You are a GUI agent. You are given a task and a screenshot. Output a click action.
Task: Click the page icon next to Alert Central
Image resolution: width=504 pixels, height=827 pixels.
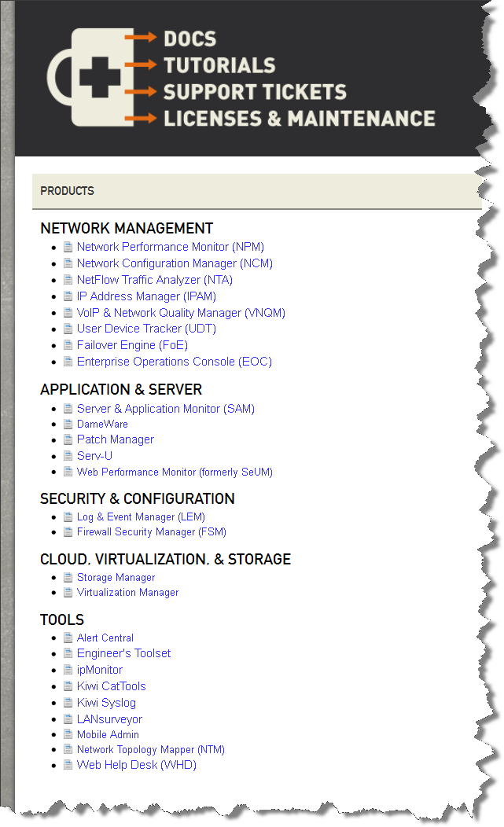(x=68, y=638)
